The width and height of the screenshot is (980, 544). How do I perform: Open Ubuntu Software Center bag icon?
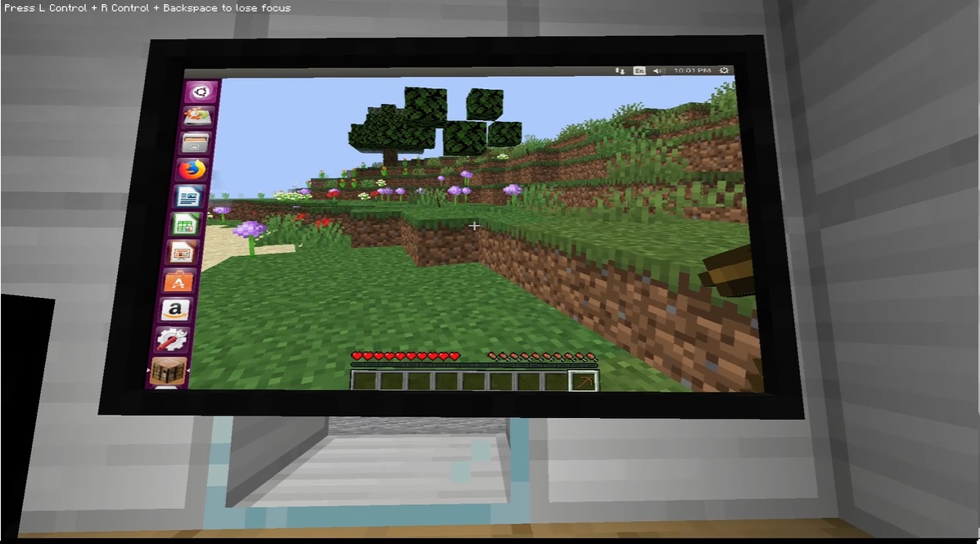(178, 281)
